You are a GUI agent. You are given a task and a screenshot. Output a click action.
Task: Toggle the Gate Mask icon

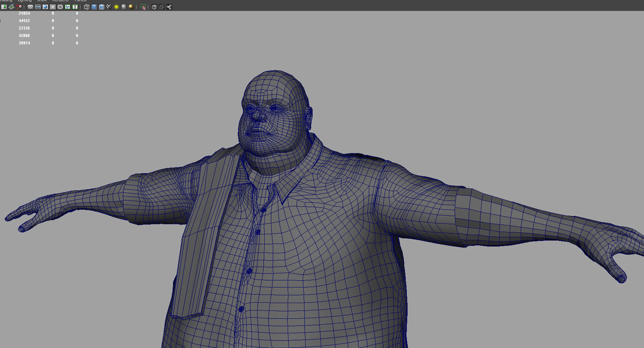pos(53,7)
